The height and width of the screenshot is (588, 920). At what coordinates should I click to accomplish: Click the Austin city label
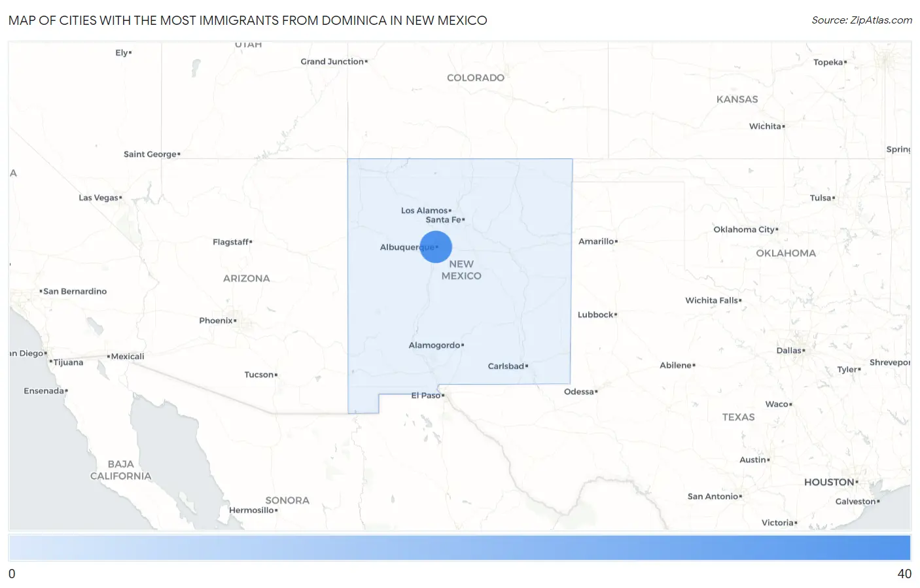point(753,460)
